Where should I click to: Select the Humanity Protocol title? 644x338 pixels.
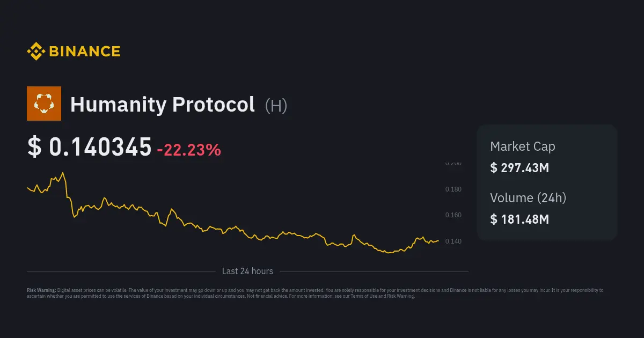point(162,104)
